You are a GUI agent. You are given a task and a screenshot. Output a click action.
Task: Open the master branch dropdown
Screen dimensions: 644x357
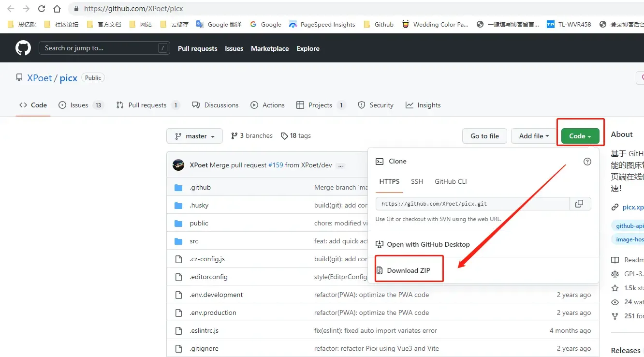pos(194,136)
